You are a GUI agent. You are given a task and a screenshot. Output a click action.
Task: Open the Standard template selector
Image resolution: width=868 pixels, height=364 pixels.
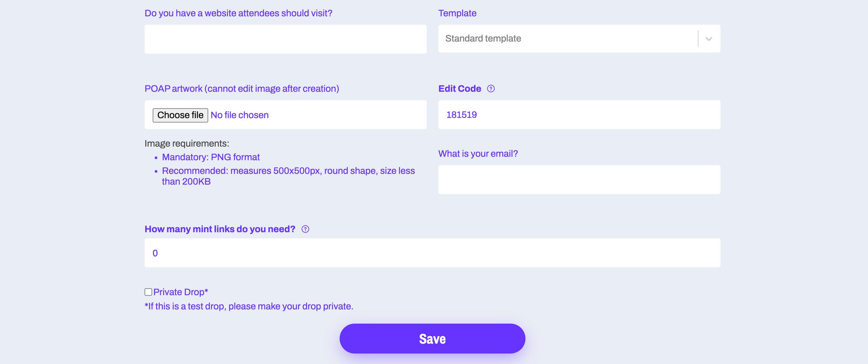click(x=564, y=39)
